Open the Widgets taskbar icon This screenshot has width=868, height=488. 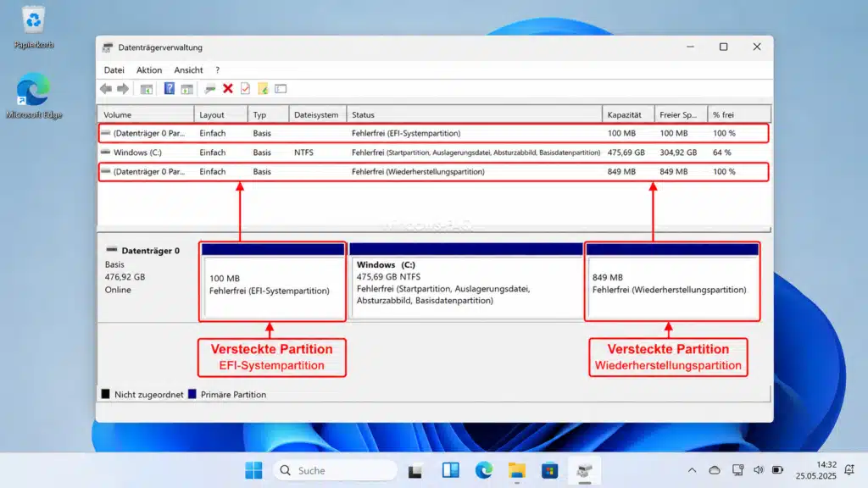coord(450,470)
